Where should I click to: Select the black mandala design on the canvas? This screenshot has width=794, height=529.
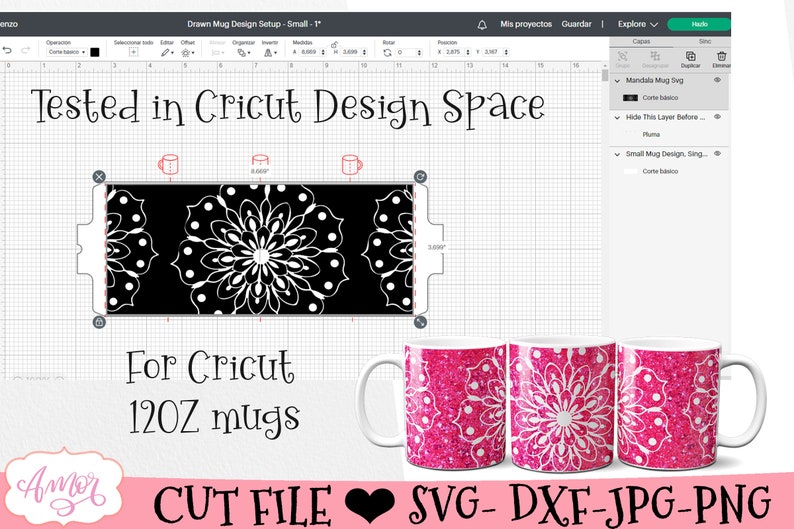260,250
